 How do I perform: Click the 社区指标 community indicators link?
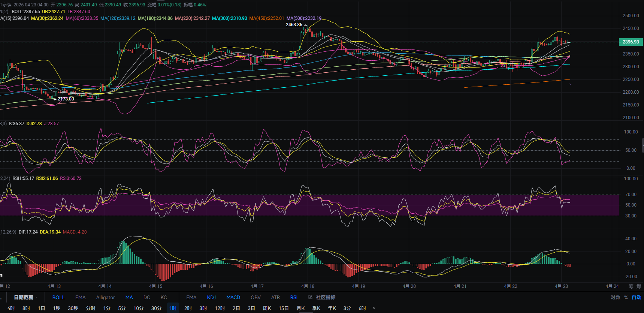pyautogui.click(x=325, y=297)
